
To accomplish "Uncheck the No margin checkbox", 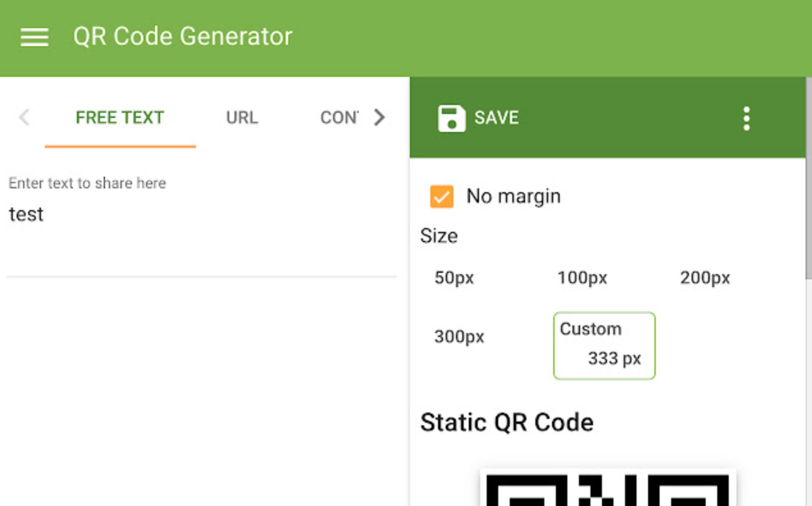I will click(442, 197).
